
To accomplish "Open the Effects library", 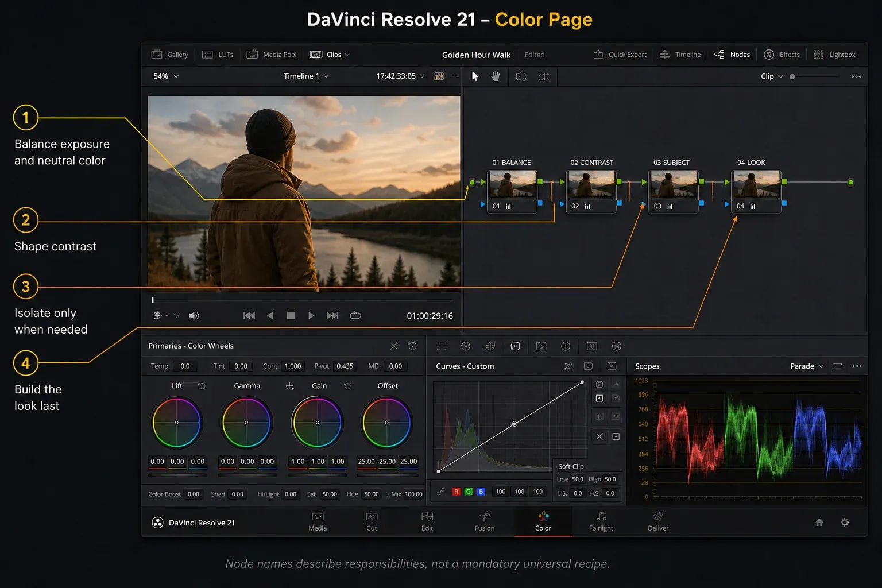I will [782, 55].
